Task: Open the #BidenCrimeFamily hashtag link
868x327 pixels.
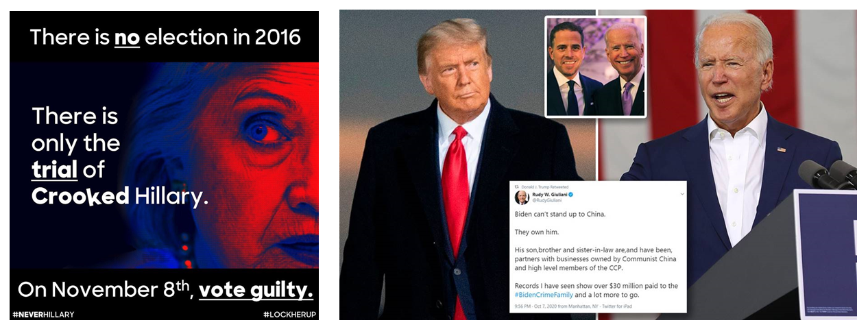Action: 544,295
